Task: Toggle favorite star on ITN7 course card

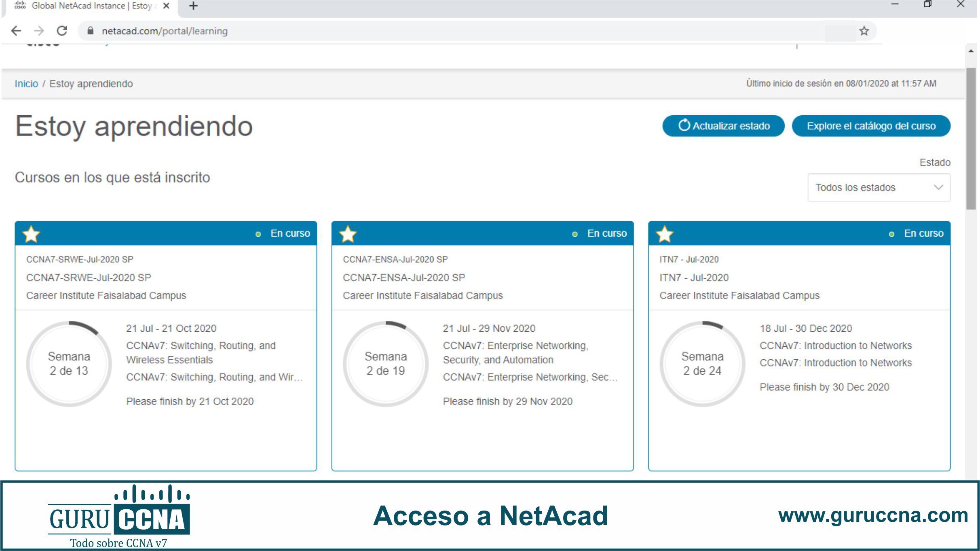Action: coord(665,234)
